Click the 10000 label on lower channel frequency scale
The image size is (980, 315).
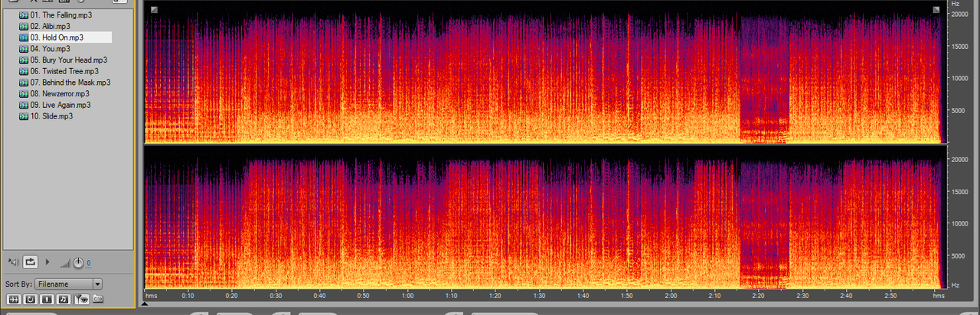(962, 223)
